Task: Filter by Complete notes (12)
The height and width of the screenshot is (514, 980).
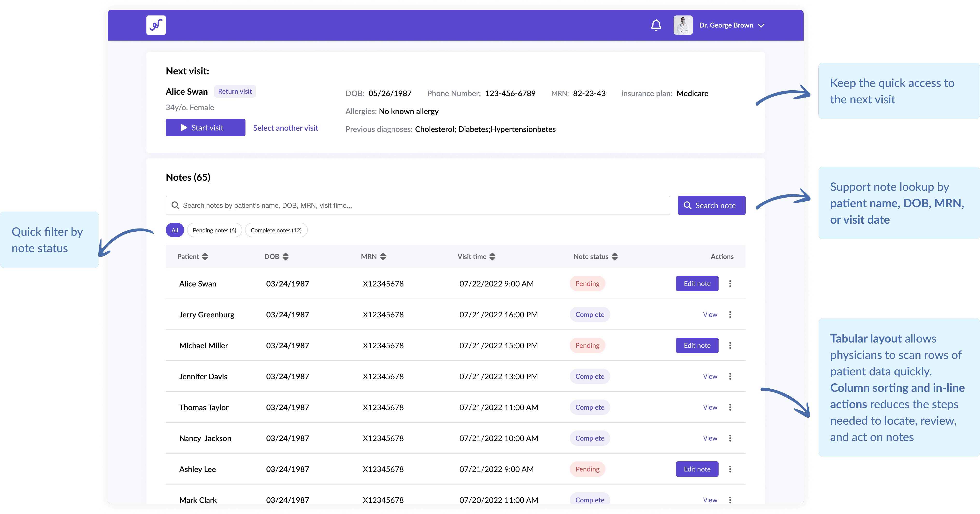Action: 276,230
